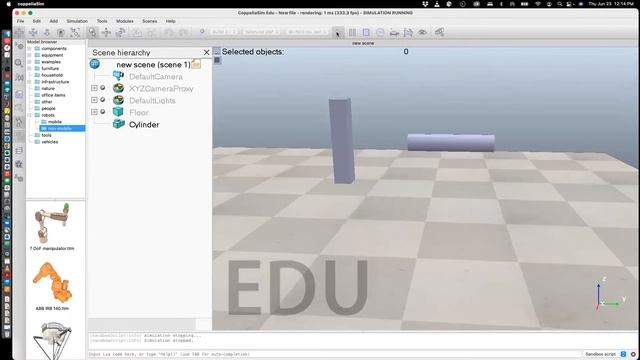Click the redo toolbar icon
This screenshot has height=360, width=640.
coord(182,32)
